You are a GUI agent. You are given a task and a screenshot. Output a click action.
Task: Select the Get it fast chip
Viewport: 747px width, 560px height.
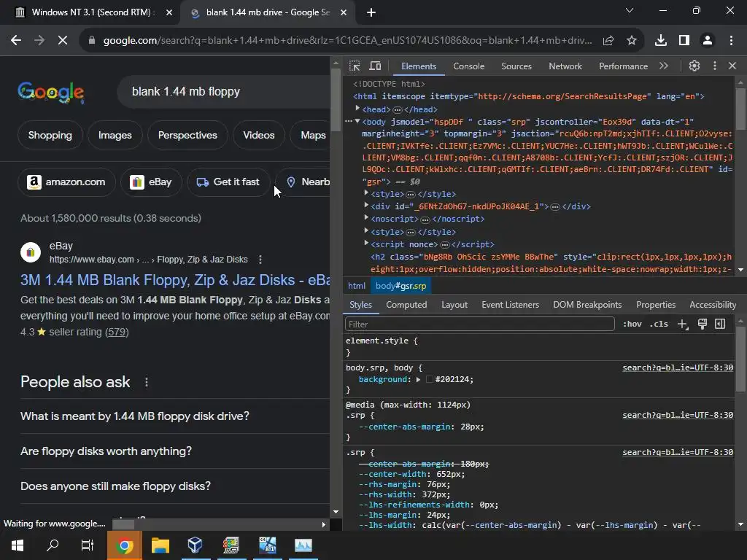click(x=228, y=182)
